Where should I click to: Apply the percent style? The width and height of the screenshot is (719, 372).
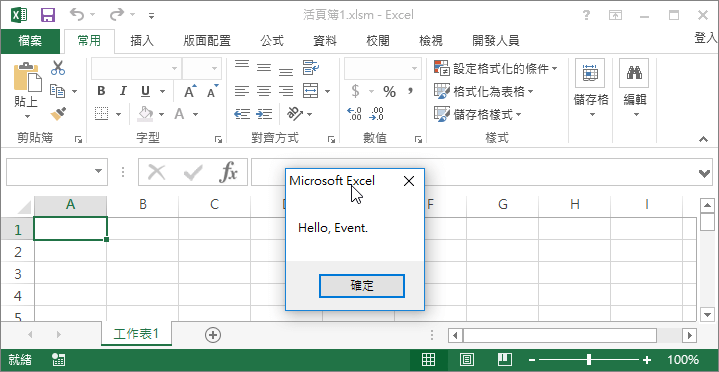click(x=389, y=91)
